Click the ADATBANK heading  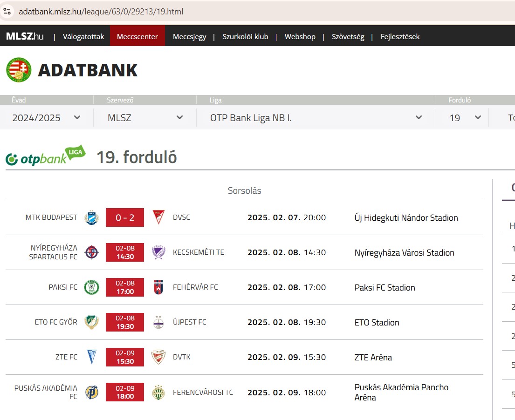88,70
